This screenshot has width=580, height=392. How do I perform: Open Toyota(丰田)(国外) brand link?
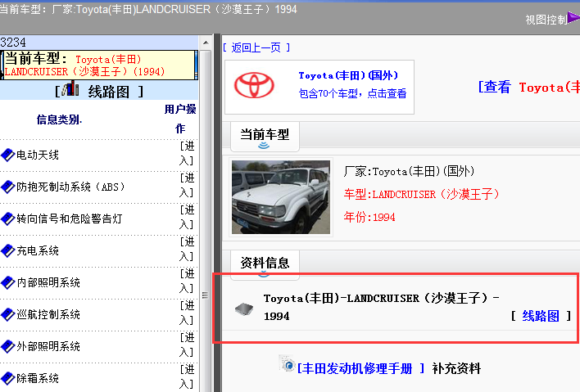pyautogui.click(x=348, y=75)
